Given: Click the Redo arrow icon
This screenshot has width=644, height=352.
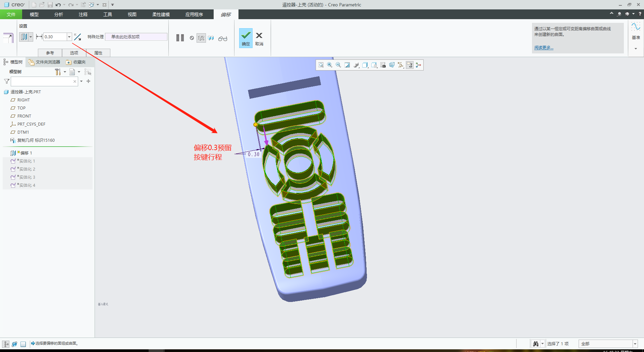Looking at the screenshot, I should click(71, 5).
